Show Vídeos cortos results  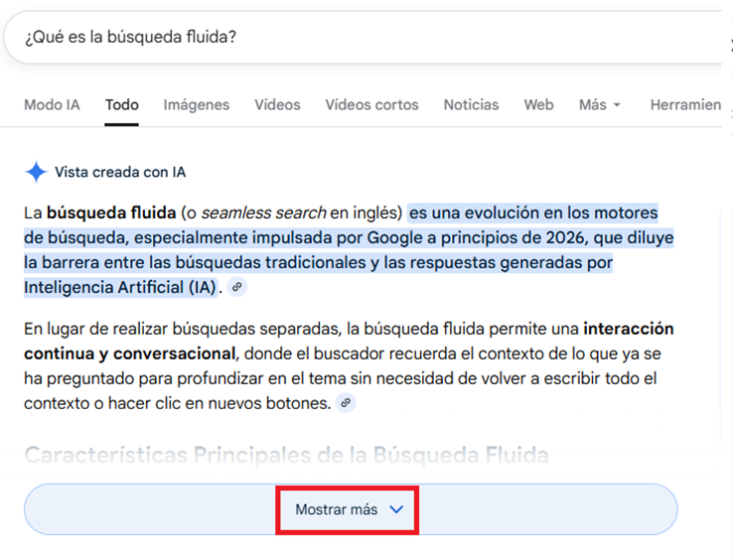coord(371,105)
